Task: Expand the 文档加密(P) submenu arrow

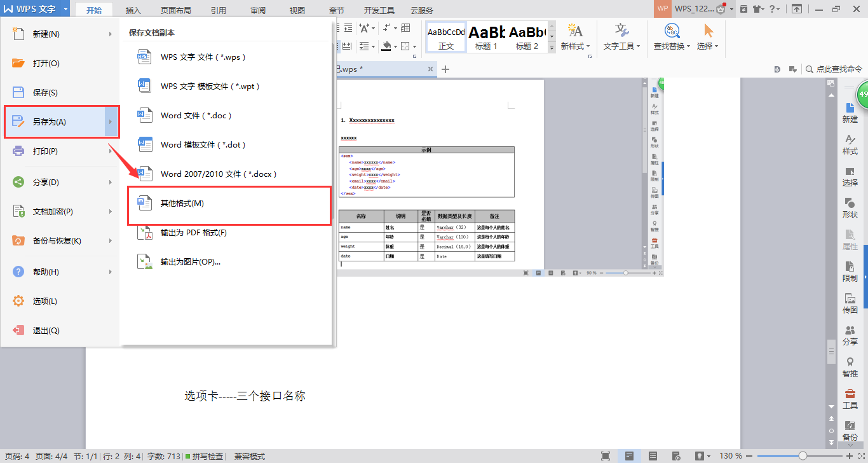Action: (111, 211)
